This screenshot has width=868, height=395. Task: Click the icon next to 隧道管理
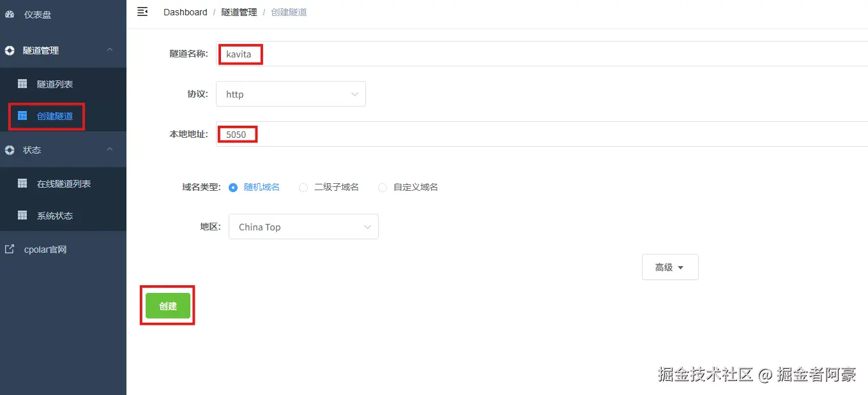10,50
